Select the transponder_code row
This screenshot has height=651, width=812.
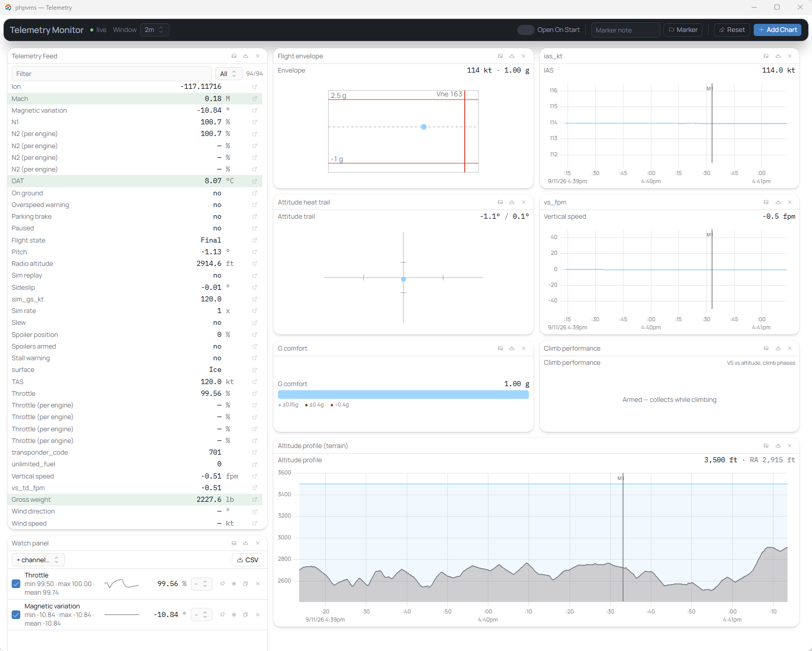pos(135,453)
